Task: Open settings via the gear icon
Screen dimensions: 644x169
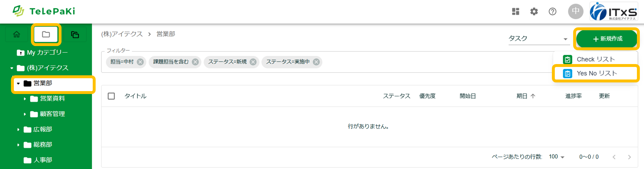Action: coord(534,12)
